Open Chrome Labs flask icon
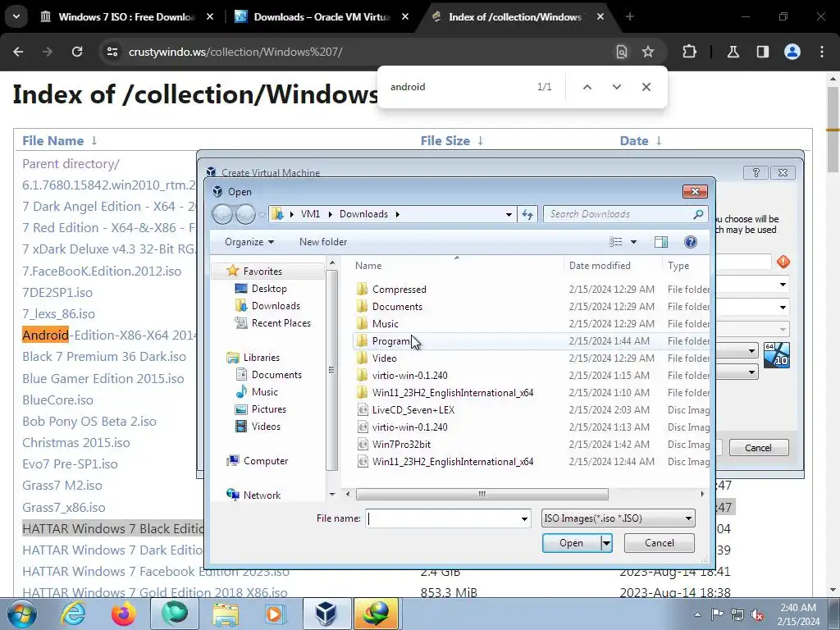This screenshot has height=630, width=840. pyautogui.click(x=733, y=52)
